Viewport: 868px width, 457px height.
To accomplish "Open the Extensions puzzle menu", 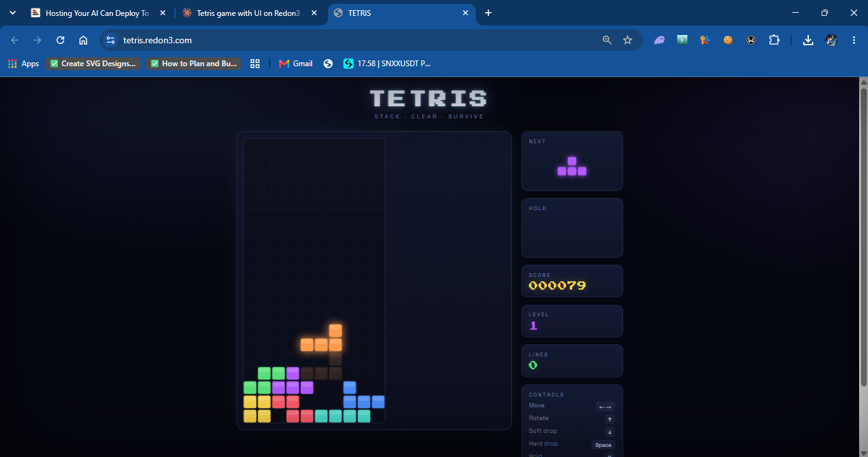I will pyautogui.click(x=774, y=40).
